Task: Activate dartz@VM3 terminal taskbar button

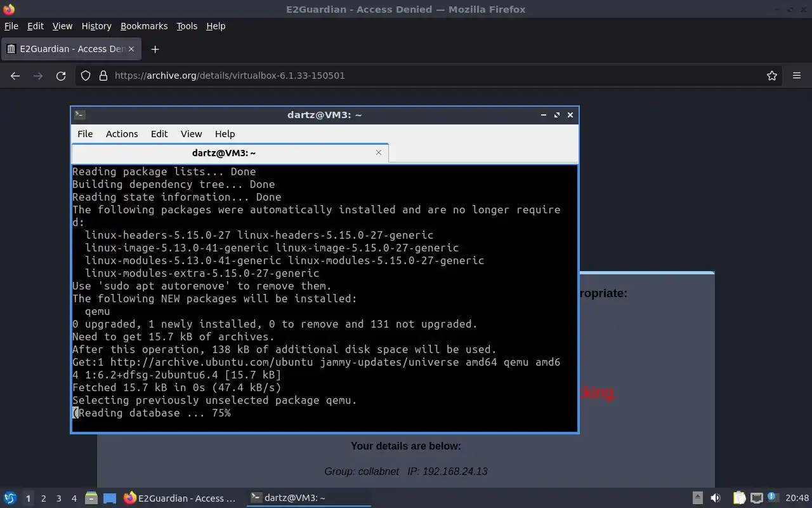Action: click(308, 498)
